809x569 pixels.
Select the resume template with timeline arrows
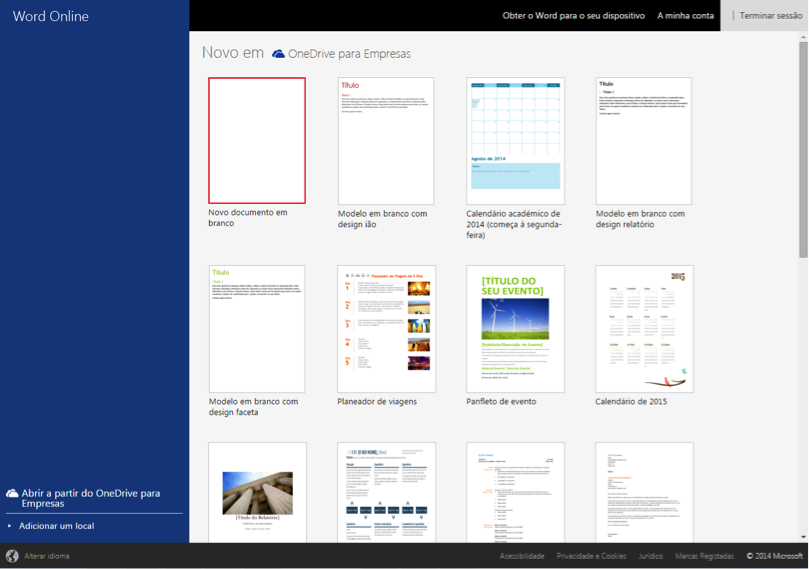[x=386, y=492]
